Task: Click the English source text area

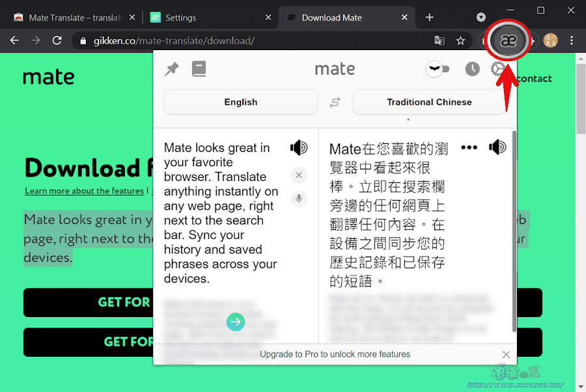Action: [221, 213]
